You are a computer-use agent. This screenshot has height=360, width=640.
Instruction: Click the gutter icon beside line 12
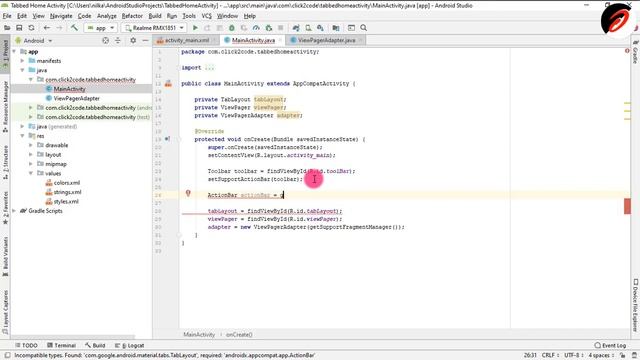coord(168,84)
